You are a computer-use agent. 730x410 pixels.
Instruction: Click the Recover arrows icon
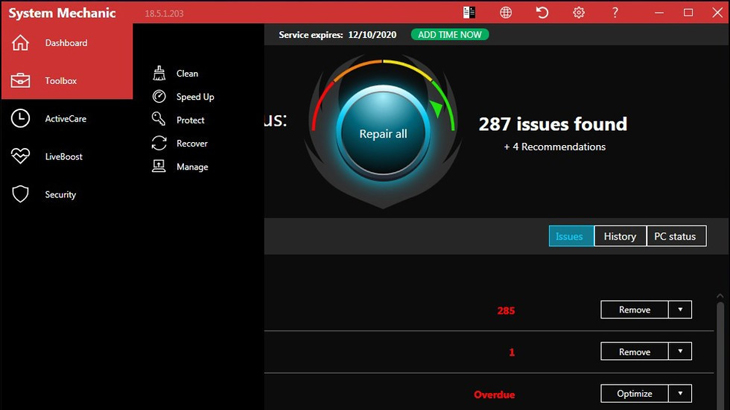coord(159,143)
